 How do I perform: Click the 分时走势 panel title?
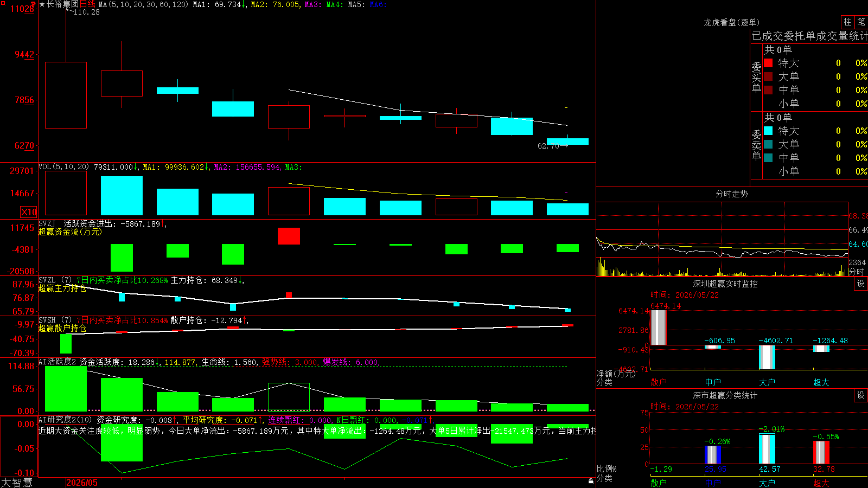731,194
